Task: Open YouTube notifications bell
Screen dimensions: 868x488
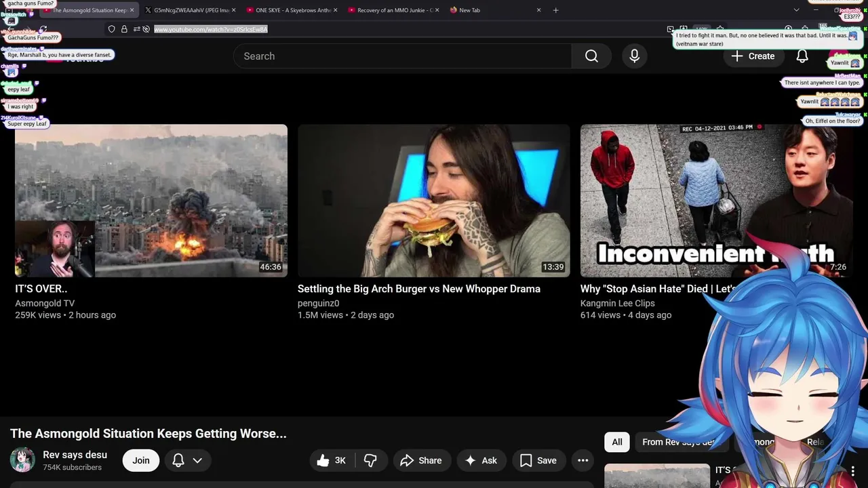Action: click(x=802, y=56)
